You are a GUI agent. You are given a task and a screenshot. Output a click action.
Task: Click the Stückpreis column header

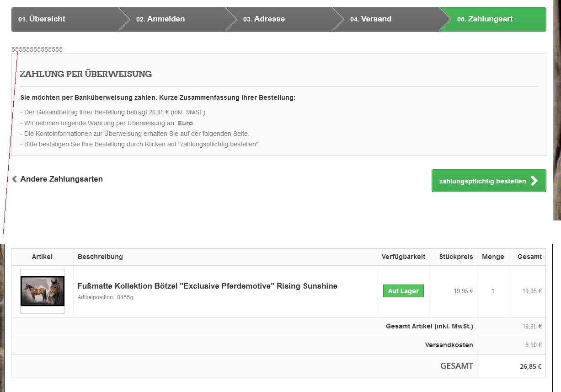[456, 257]
